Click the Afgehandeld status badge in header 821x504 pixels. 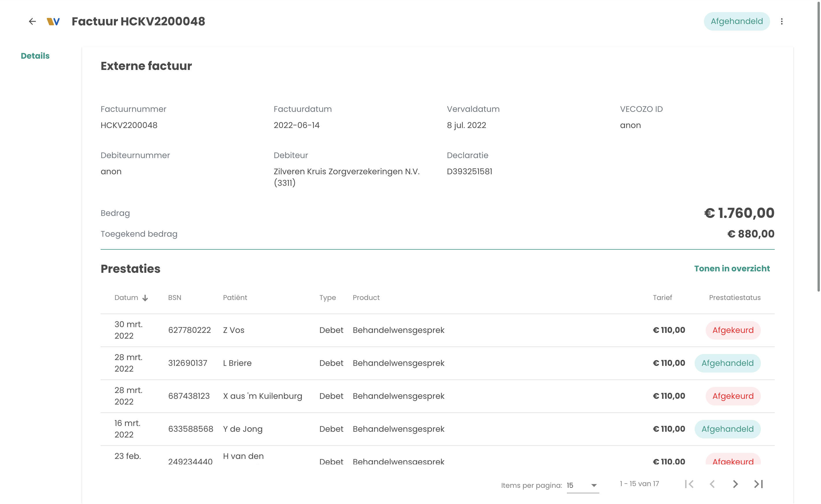tap(736, 21)
